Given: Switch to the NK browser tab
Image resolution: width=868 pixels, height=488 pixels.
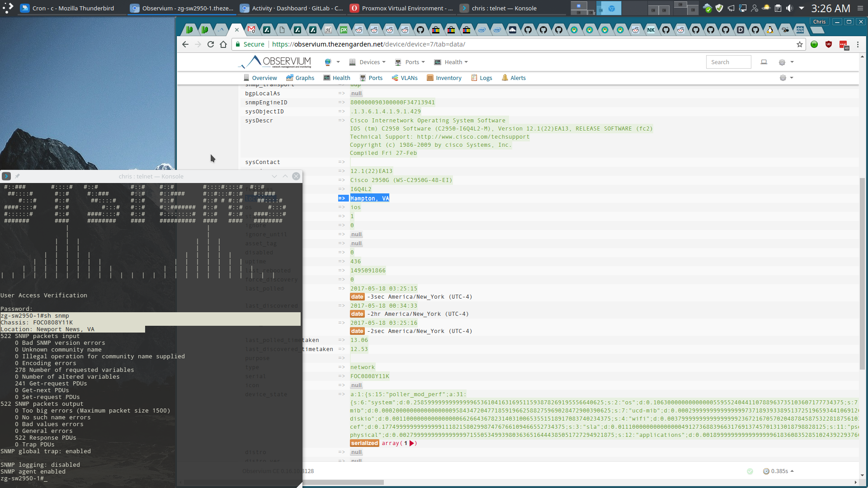Looking at the screenshot, I should (x=651, y=30).
